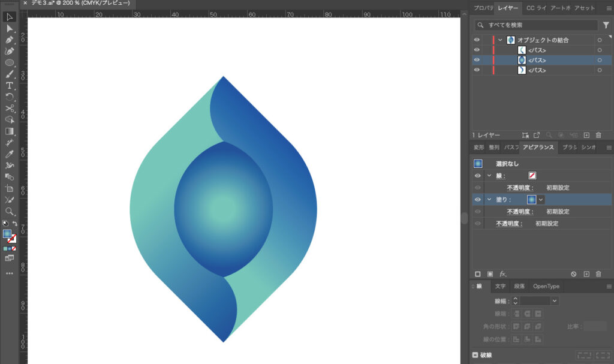Image resolution: width=614 pixels, height=364 pixels.
Task: Collapse the オブジェクトの結合 layer group
Action: click(500, 40)
